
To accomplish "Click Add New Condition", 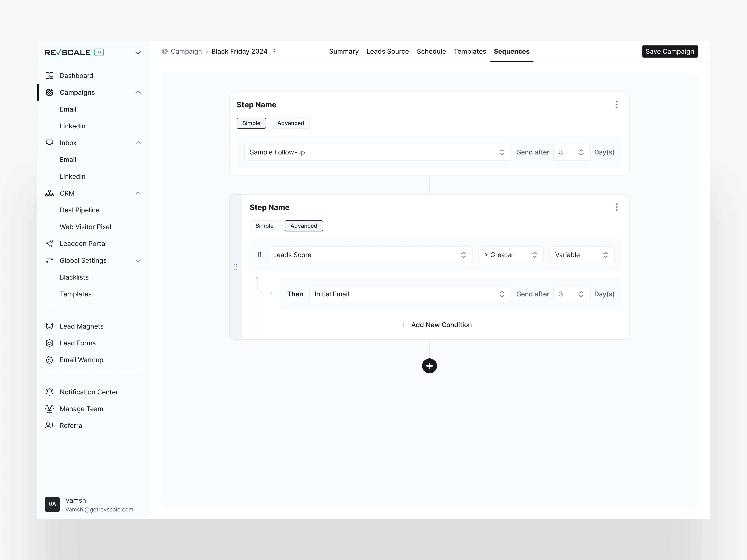I will (436, 325).
